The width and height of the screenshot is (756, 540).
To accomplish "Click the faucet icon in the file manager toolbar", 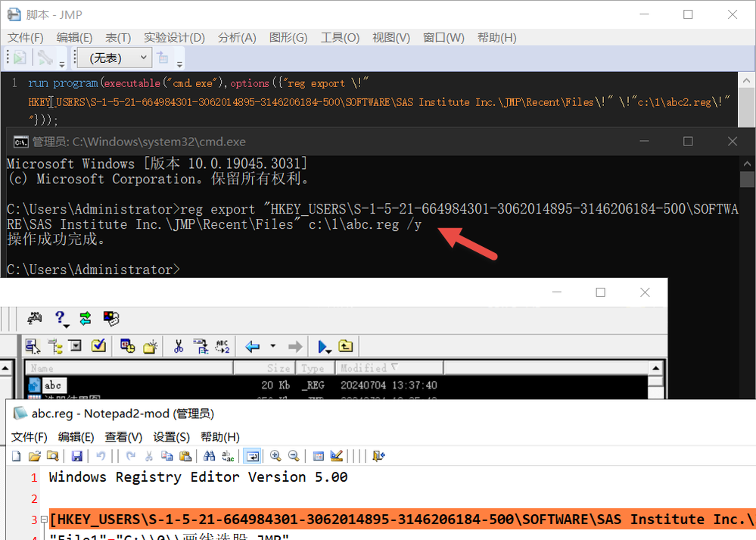I will (x=35, y=318).
